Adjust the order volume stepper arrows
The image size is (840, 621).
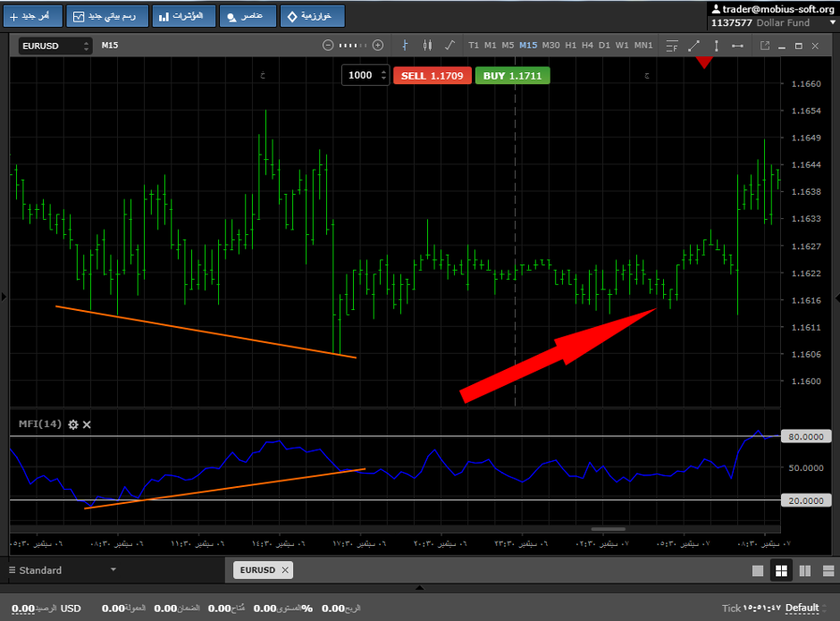pyautogui.click(x=383, y=75)
